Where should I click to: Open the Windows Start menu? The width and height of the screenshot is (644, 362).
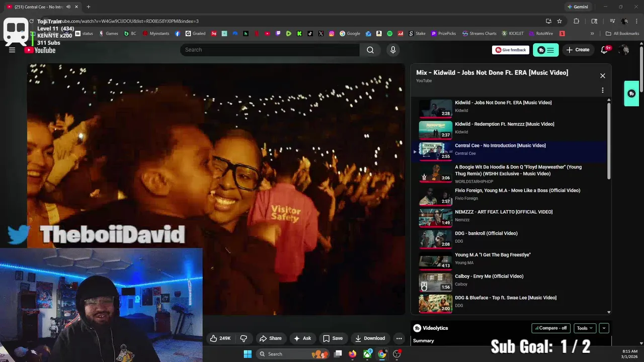248,354
